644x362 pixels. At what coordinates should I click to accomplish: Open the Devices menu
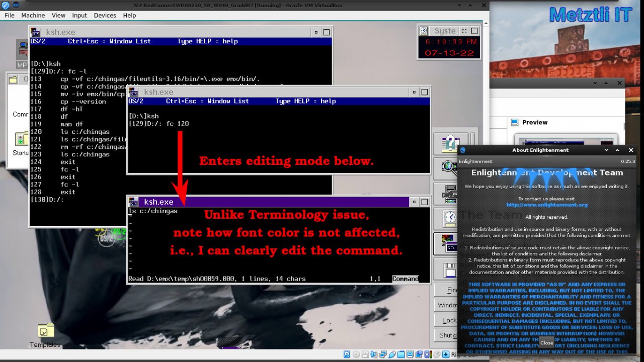(x=105, y=16)
